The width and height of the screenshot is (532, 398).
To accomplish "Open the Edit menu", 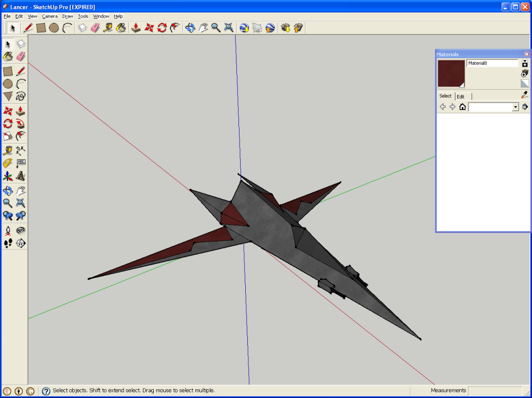I will point(19,16).
